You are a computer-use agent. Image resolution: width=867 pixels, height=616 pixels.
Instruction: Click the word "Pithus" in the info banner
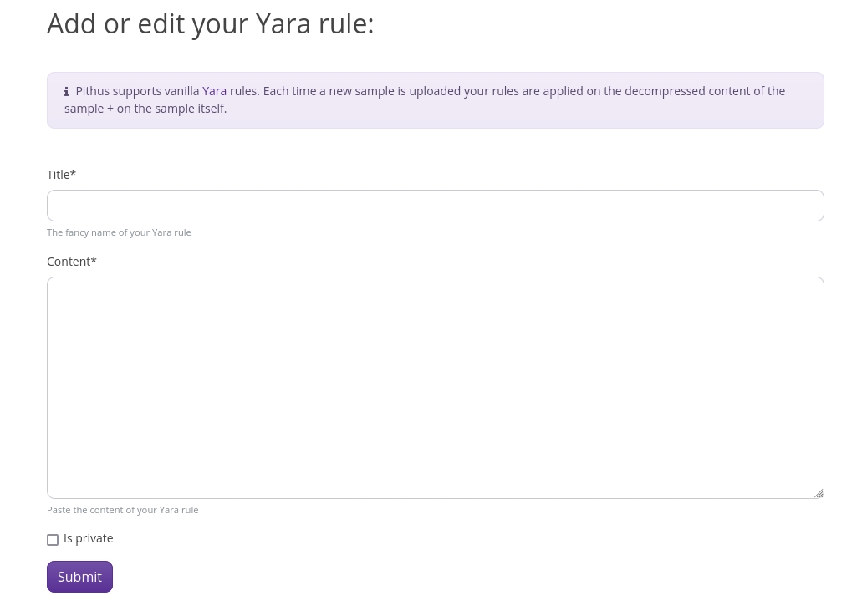(92, 91)
